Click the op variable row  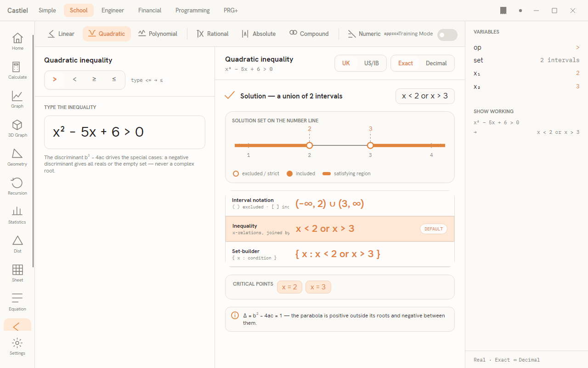[x=526, y=47]
